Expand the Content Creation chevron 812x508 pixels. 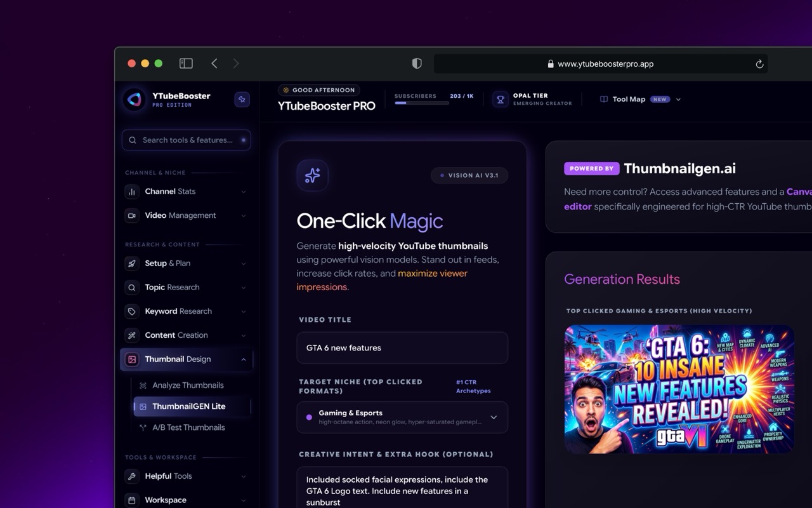(244, 335)
